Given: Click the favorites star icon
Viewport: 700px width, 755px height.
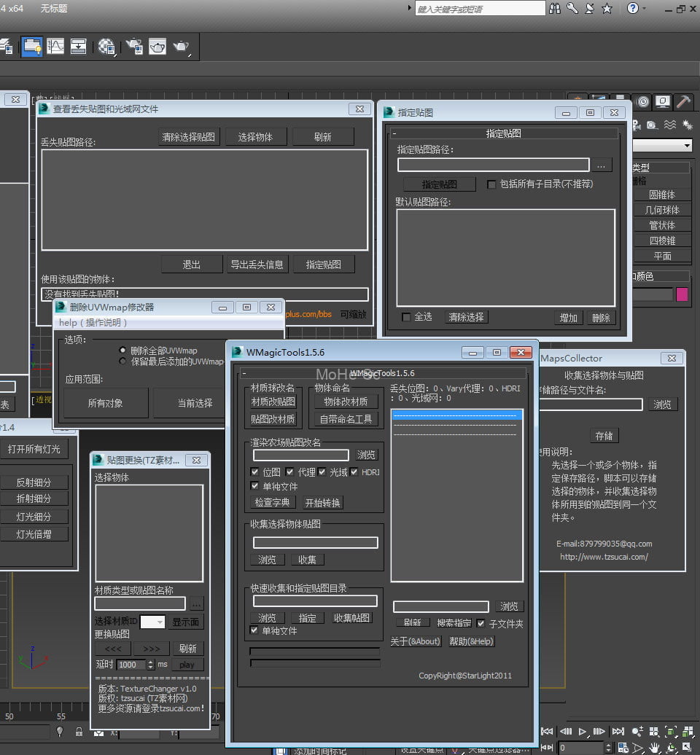Looking at the screenshot, I should (607, 9).
